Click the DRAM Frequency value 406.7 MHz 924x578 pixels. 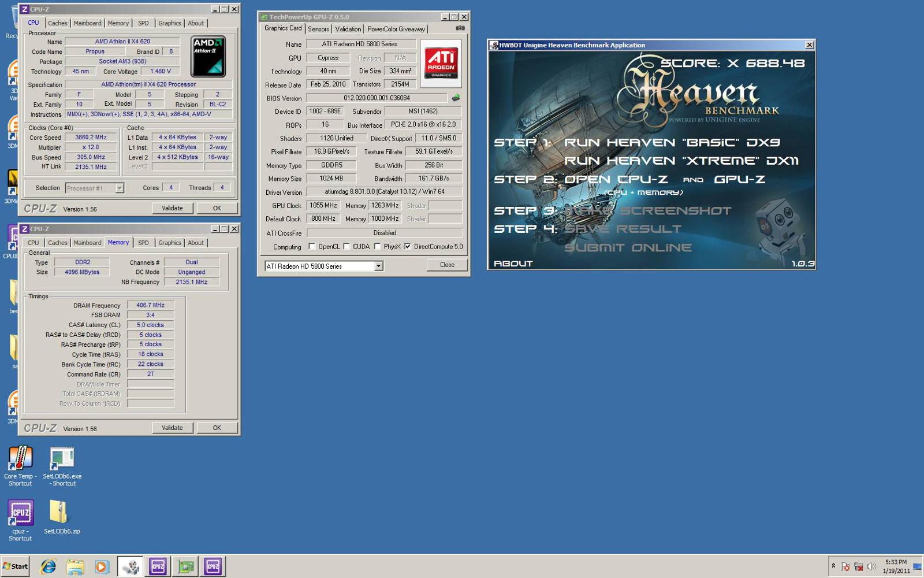pos(150,305)
